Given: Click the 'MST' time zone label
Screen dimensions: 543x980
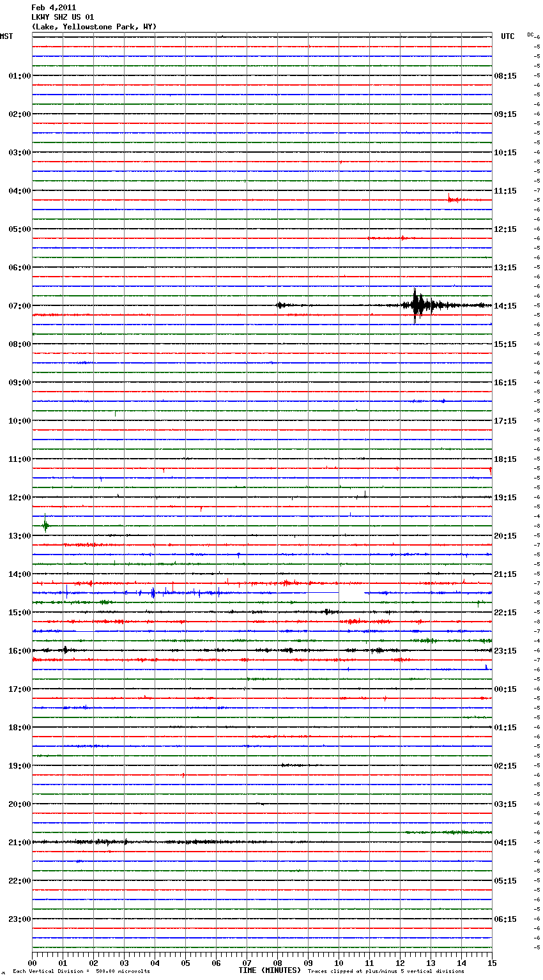Looking at the screenshot, I should (x=6, y=36).
